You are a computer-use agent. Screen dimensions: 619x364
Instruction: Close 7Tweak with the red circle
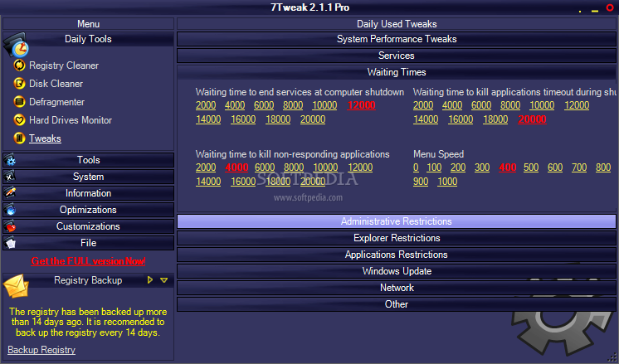610,8
